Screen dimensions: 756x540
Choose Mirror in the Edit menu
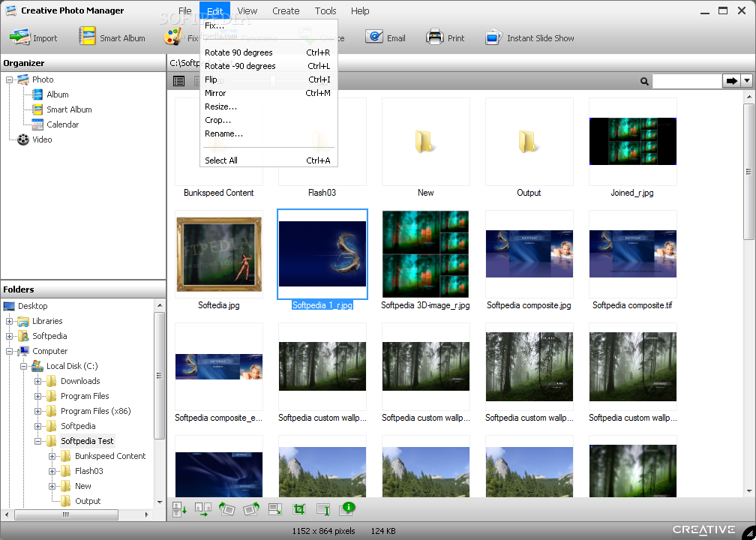point(268,93)
